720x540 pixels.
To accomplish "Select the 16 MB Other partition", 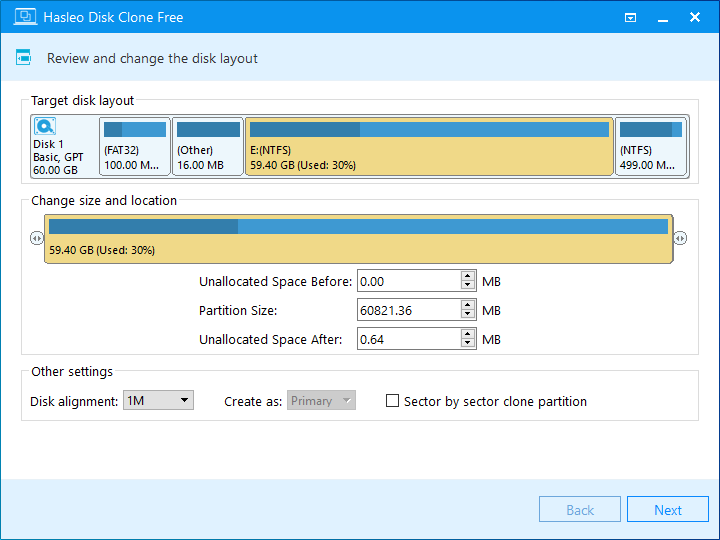I will click(208, 147).
